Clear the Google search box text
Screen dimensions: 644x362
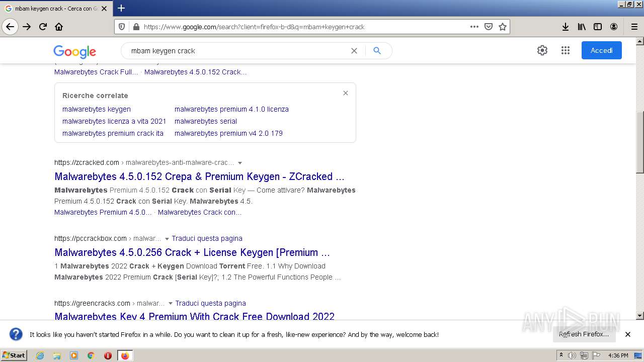354,51
